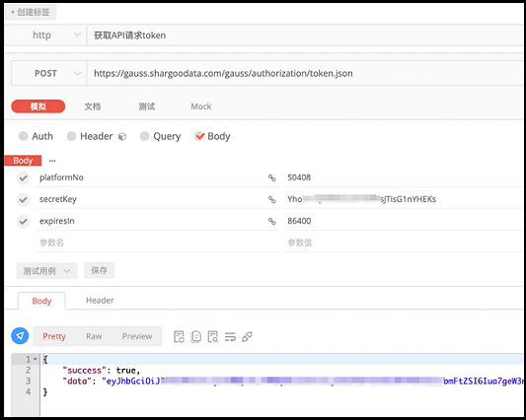Select the Query radio option
526x420 pixels.
click(x=160, y=136)
